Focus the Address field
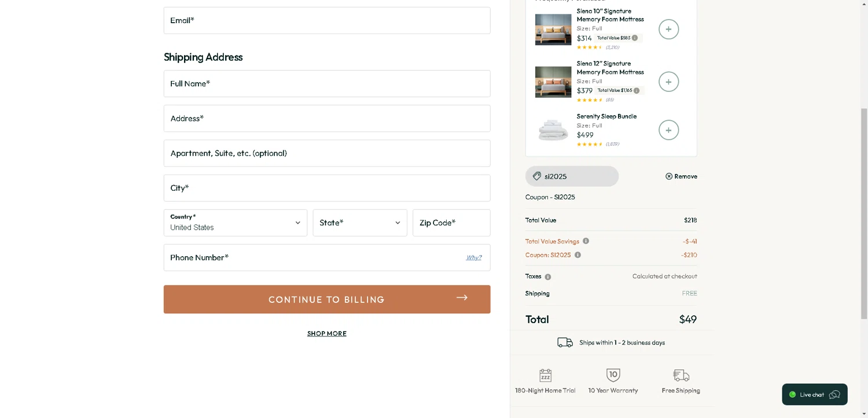 coord(327,119)
